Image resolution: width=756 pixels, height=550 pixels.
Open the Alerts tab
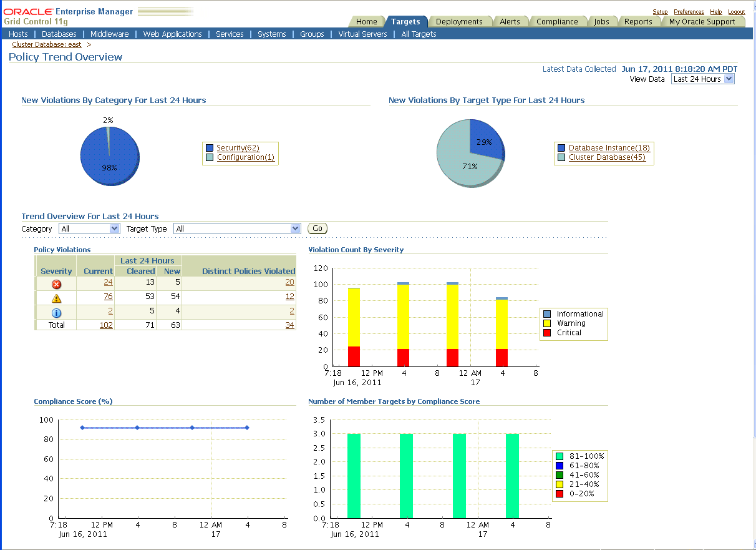click(x=510, y=22)
